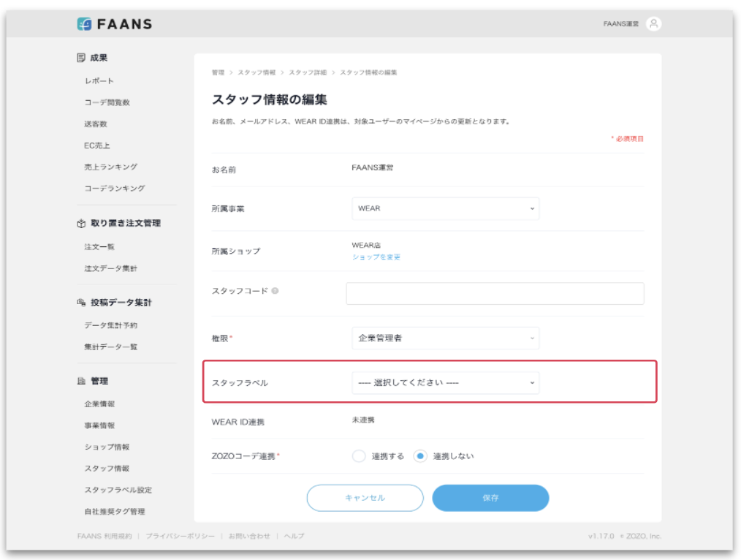Go to スタッフラベル設定 in sidebar
This screenshot has width=741, height=560.
pyautogui.click(x=118, y=490)
